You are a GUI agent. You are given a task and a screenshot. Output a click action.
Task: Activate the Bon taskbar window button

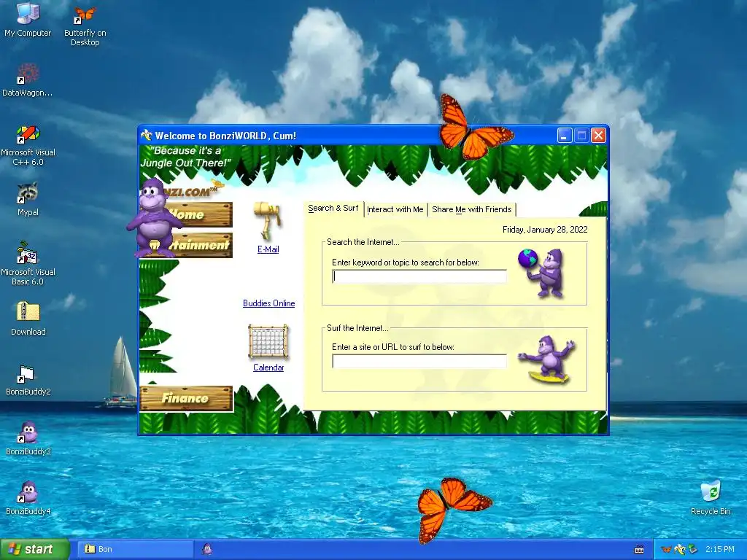tap(135, 549)
